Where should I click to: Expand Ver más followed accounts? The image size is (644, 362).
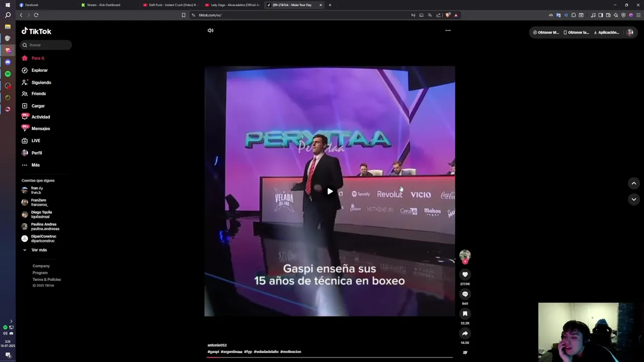click(34, 250)
